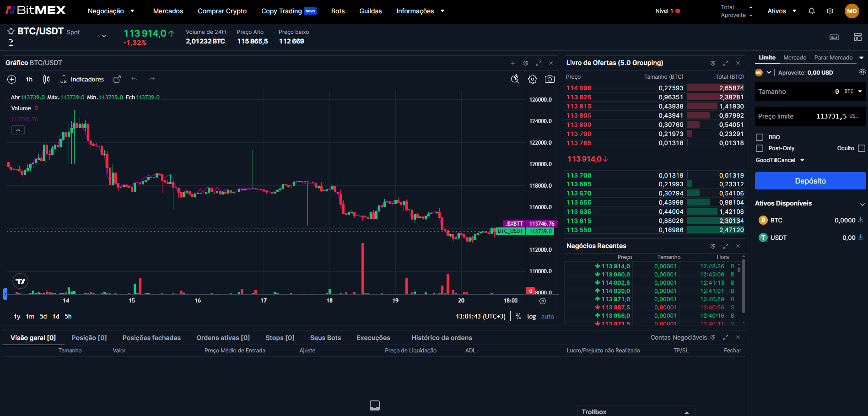Expand the order book panel

point(726,63)
